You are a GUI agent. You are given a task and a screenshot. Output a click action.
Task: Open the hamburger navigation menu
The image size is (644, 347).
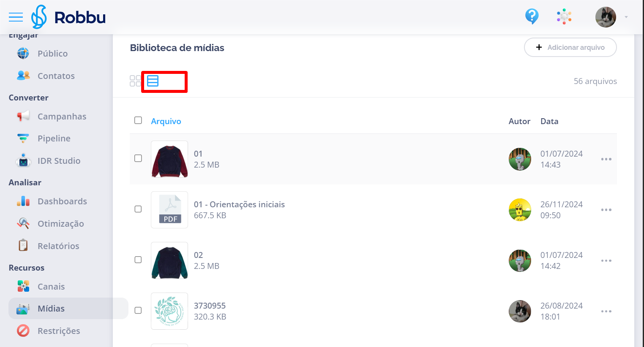pos(16,17)
